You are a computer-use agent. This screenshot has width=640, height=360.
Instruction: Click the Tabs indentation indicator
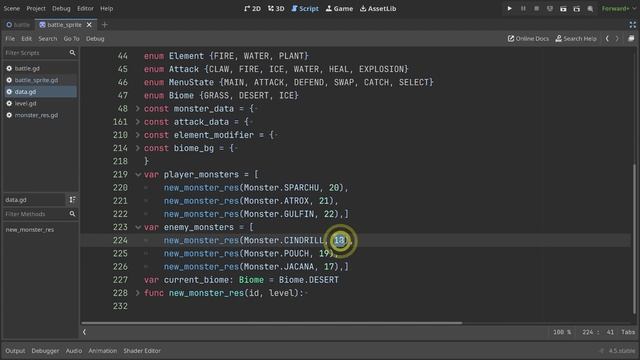628,332
